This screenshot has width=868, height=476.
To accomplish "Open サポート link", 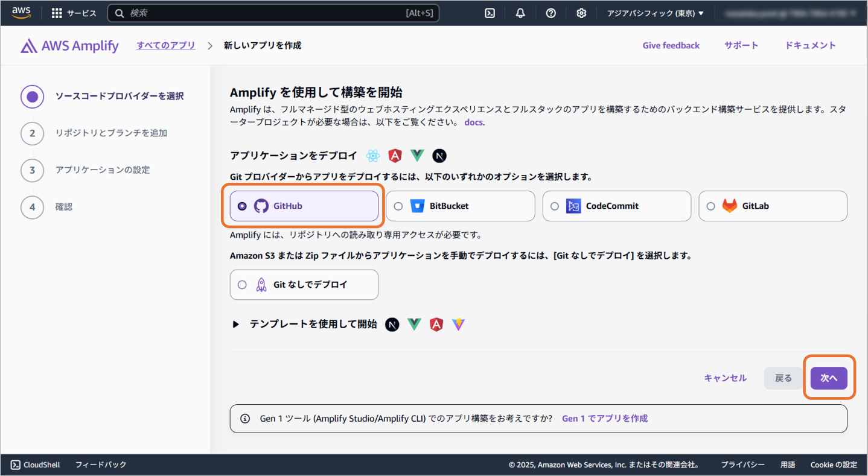I will coord(741,45).
